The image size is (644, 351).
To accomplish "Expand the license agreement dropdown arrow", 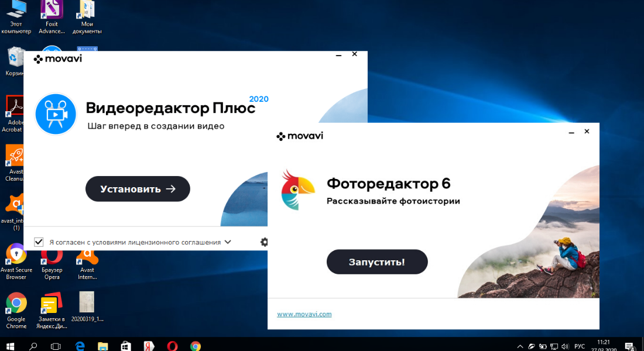I will pyautogui.click(x=228, y=242).
